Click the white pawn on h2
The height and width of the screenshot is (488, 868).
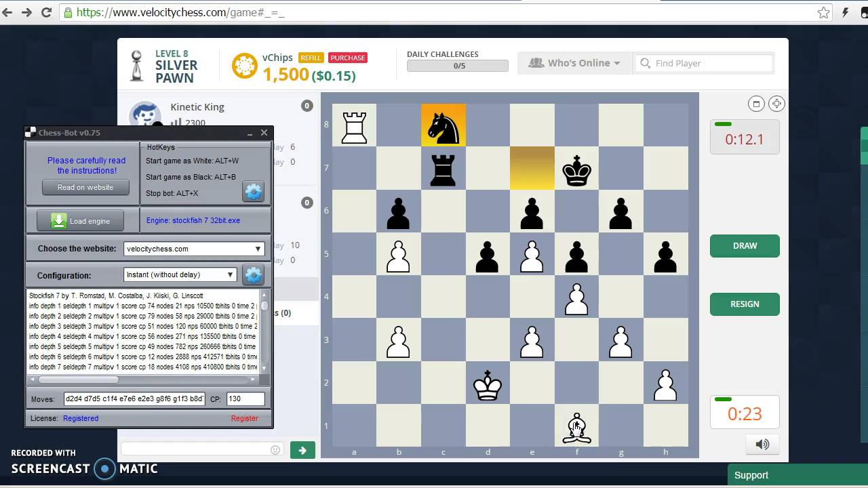click(x=665, y=385)
